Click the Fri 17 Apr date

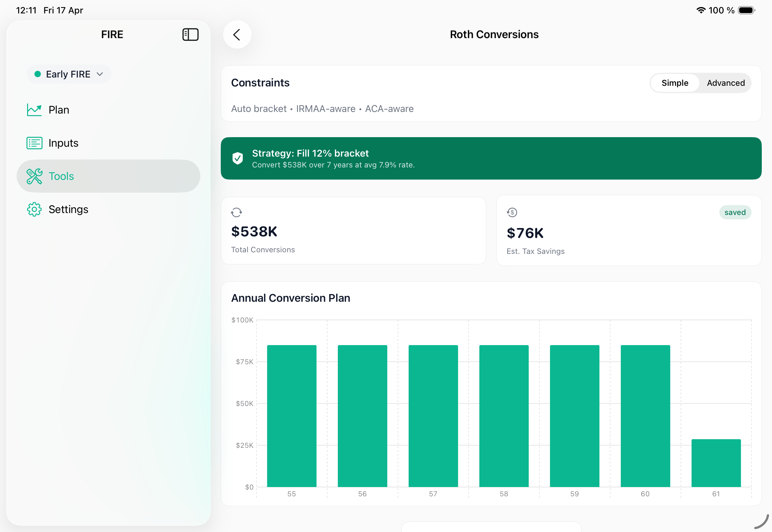(x=63, y=10)
